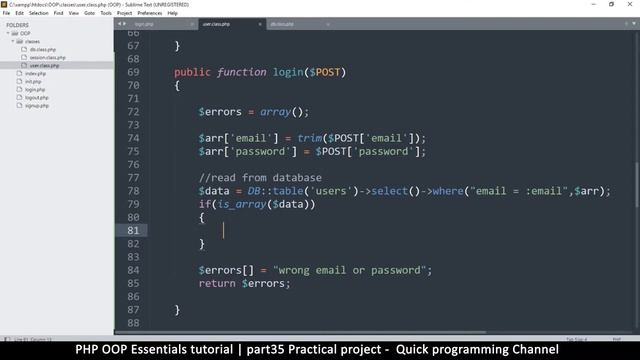Click file icon beside index.php
Screen dimensions: 640x360
click(19, 73)
